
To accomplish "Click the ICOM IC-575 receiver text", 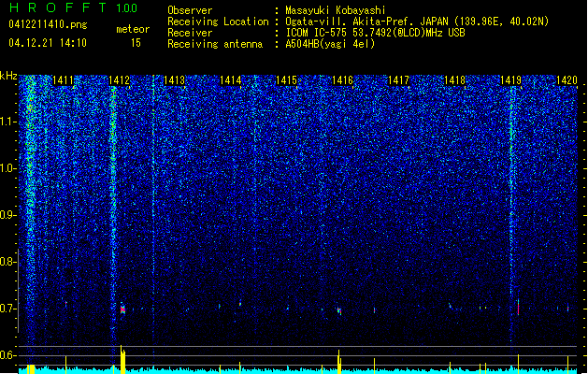I will (x=375, y=33).
